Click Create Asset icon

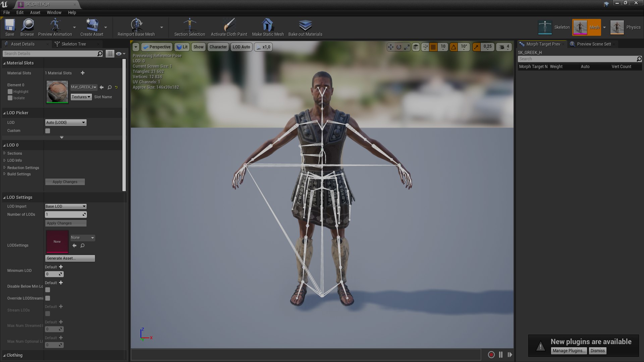[x=92, y=25]
